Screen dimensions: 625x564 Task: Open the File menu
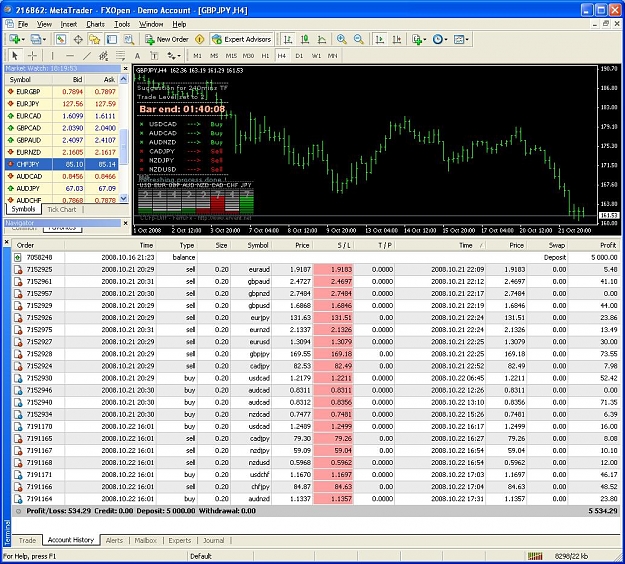pyautogui.click(x=23, y=24)
